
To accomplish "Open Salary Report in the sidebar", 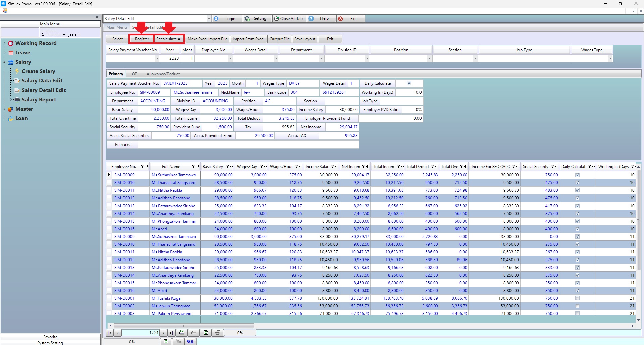I will (39, 100).
